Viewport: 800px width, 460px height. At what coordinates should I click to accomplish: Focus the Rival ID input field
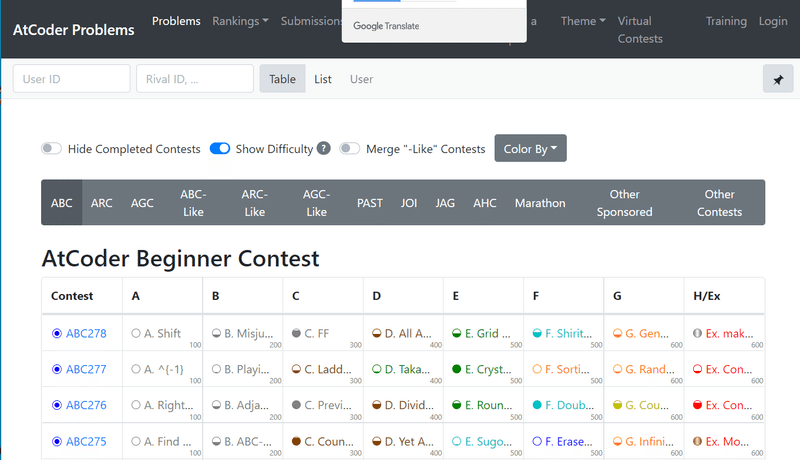pos(195,79)
